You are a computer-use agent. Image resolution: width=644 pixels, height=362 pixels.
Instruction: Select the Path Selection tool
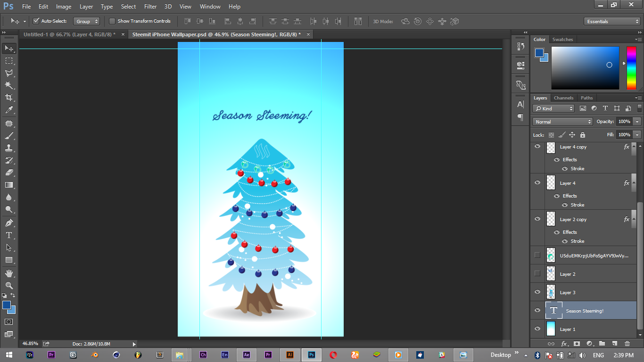(9, 247)
